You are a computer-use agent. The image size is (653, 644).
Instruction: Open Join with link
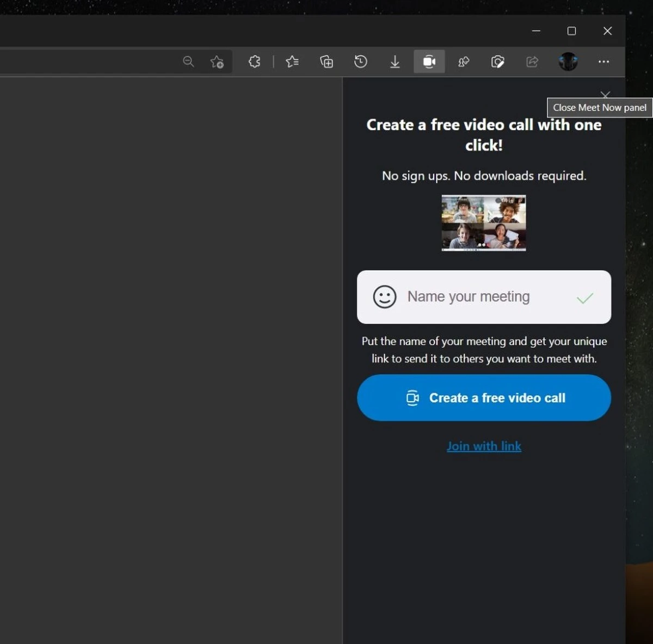[x=484, y=446]
